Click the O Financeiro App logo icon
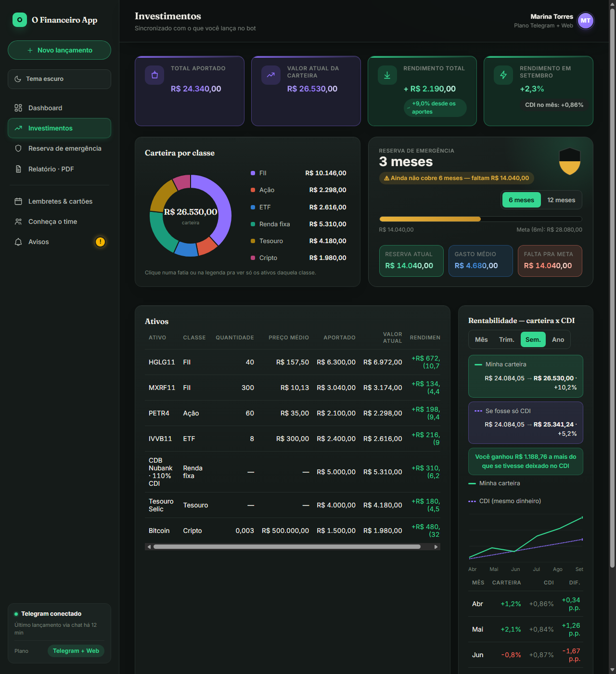The image size is (616, 674). (20, 20)
